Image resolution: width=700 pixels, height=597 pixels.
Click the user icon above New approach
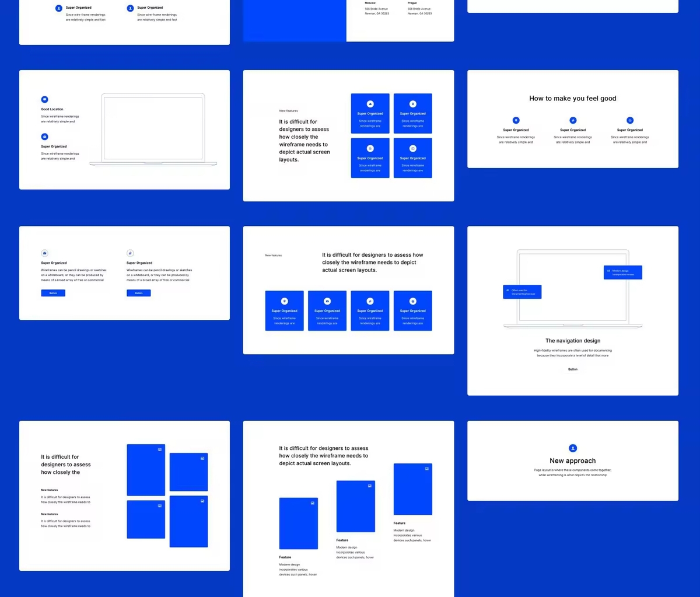573,448
